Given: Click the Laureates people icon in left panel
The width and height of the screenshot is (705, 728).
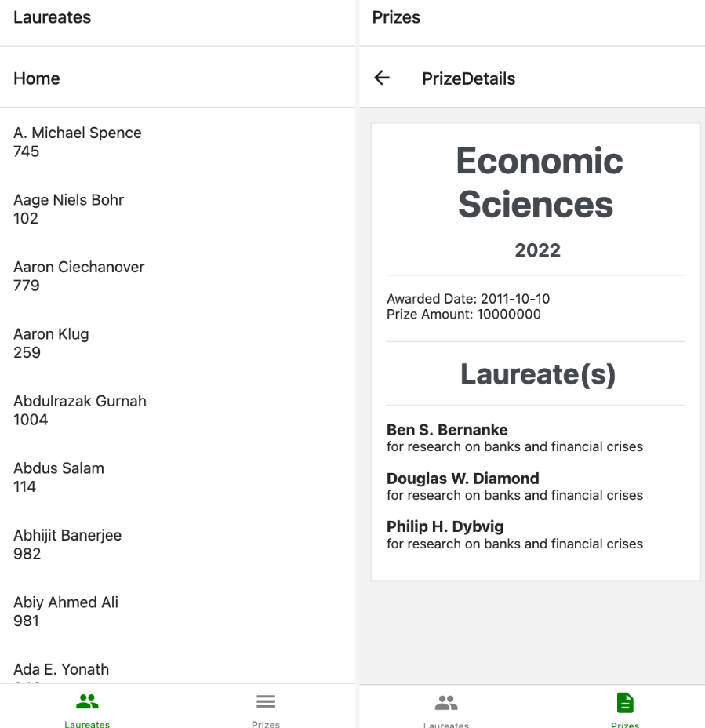Looking at the screenshot, I should click(87, 701).
